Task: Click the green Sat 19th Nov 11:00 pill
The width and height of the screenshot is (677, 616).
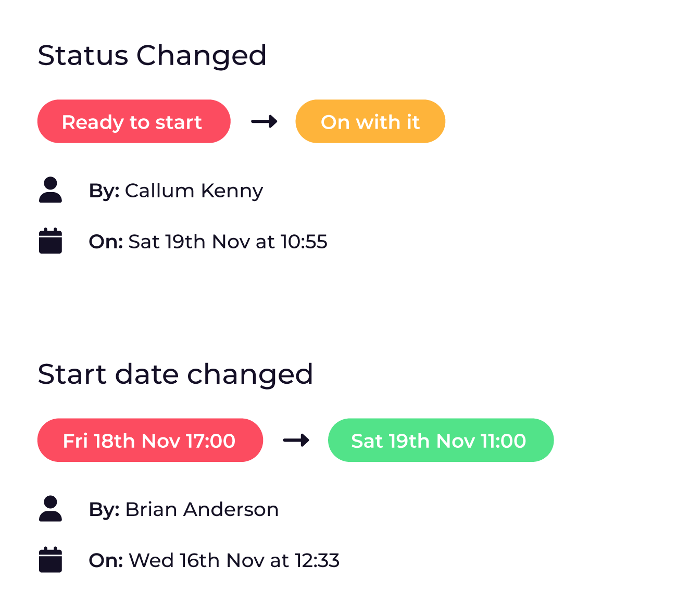Action: click(x=441, y=440)
